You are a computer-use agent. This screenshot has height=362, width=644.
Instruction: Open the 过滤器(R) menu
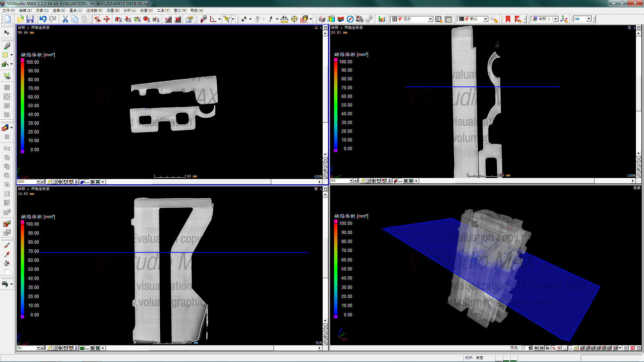click(x=94, y=10)
